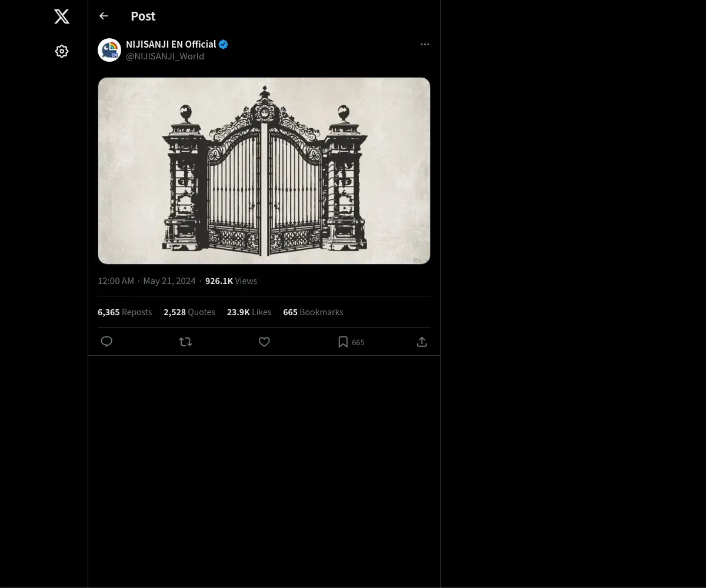View the 23.9K Likes list
706x588 pixels.
(x=249, y=312)
